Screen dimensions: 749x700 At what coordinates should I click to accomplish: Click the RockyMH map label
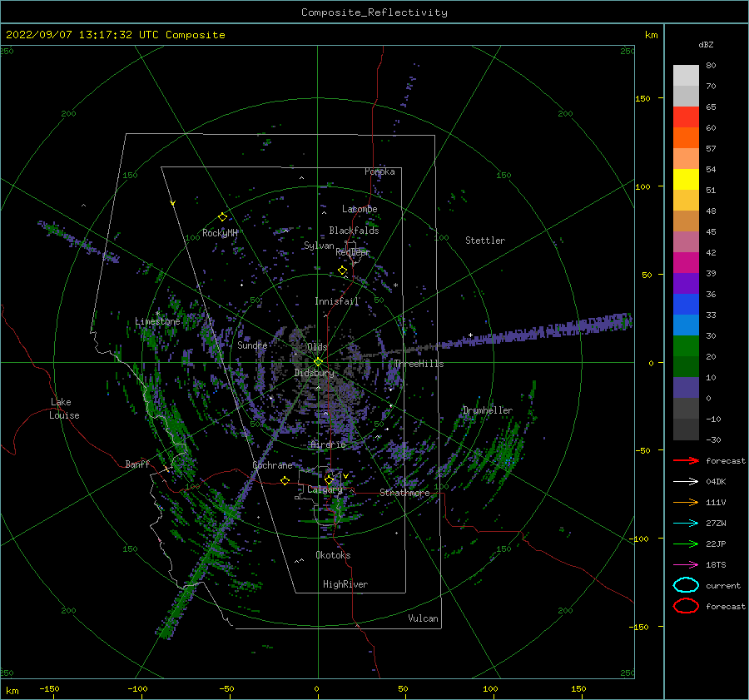click(220, 233)
